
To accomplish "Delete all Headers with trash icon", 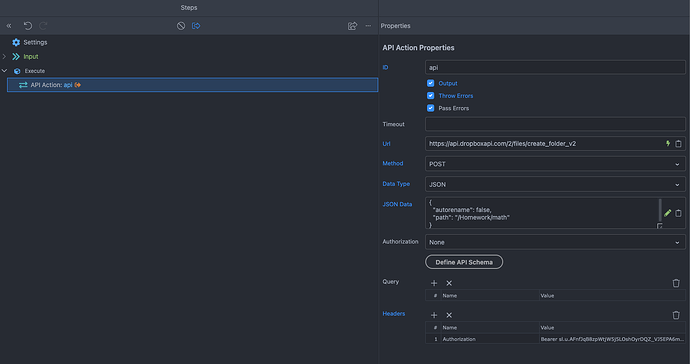I will (676, 315).
